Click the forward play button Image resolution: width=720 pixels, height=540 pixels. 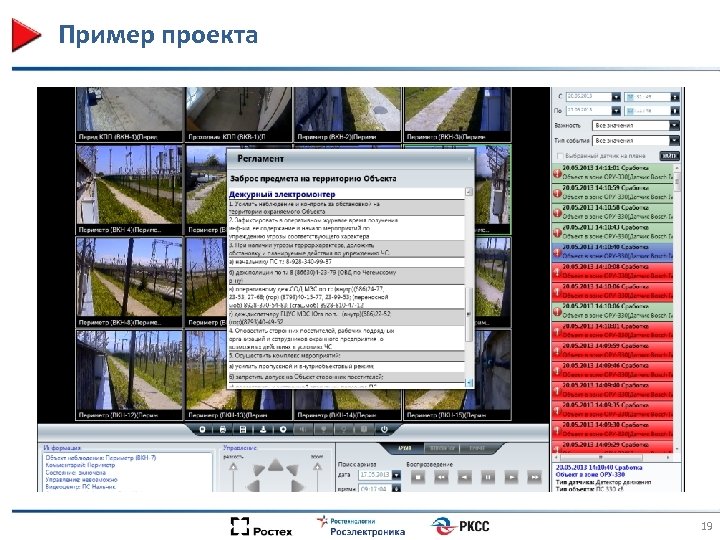(511, 477)
